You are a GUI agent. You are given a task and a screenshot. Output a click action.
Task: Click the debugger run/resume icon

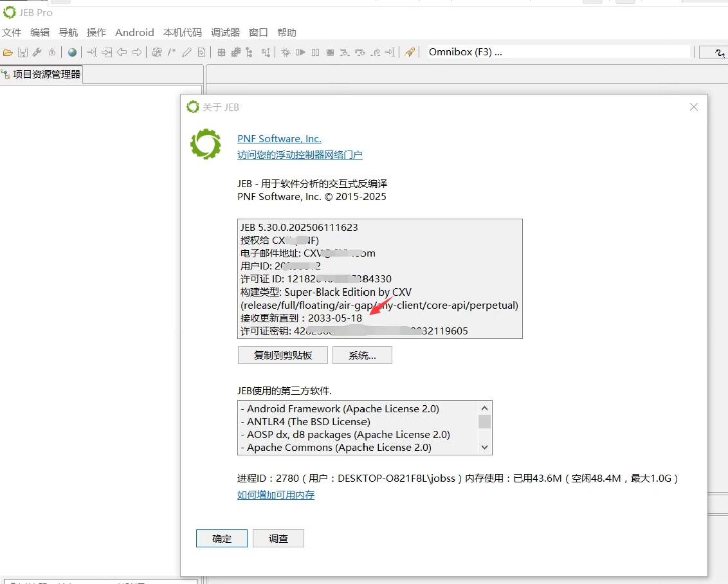(300, 53)
